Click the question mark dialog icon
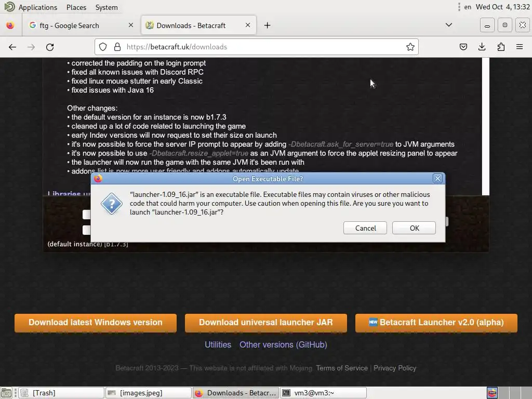The height and width of the screenshot is (399, 532). [x=111, y=204]
